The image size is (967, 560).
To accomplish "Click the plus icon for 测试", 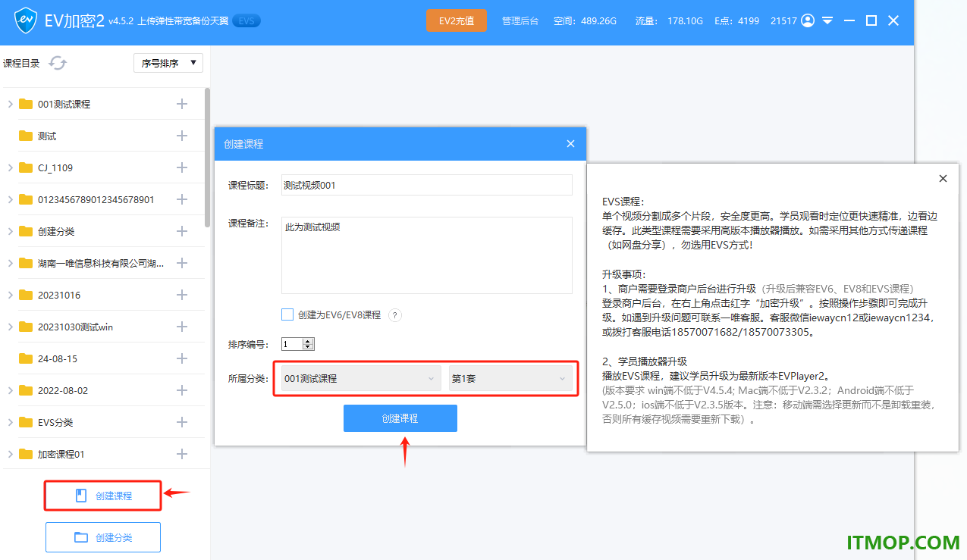I will 182,136.
